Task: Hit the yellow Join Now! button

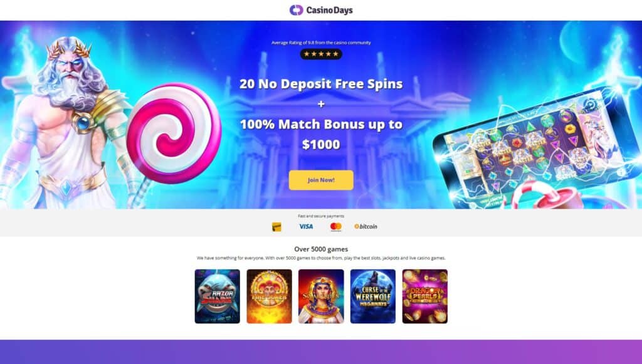Action: click(x=321, y=180)
